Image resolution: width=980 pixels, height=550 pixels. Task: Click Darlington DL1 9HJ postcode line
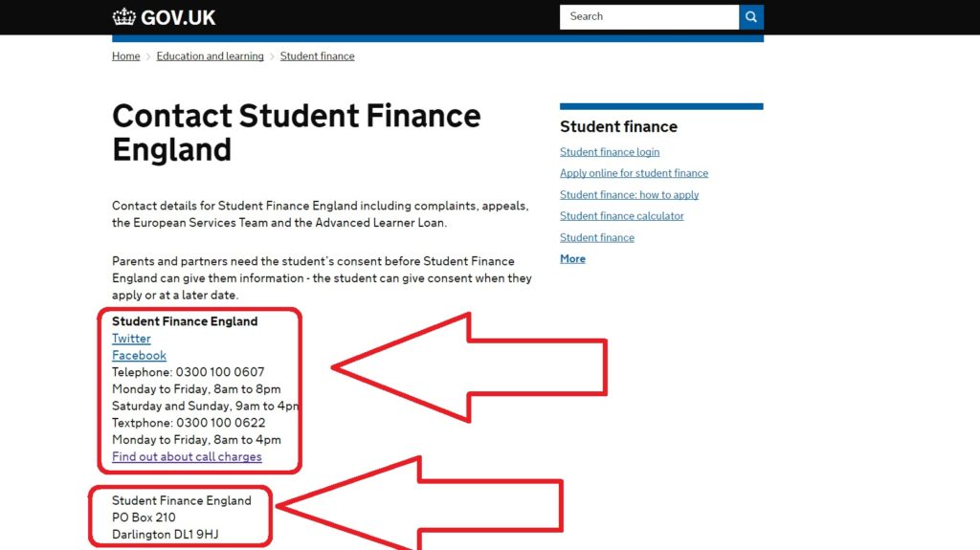pos(165,535)
